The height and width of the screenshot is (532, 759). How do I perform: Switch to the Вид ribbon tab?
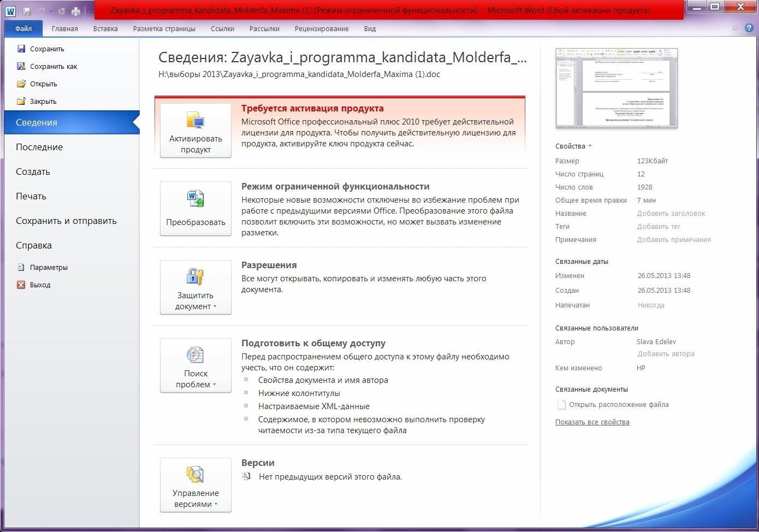[x=370, y=28]
